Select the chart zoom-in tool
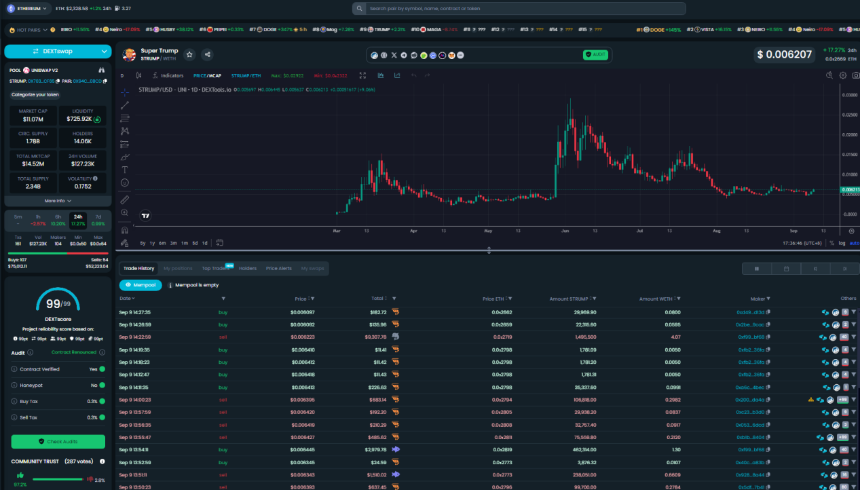 click(x=125, y=213)
